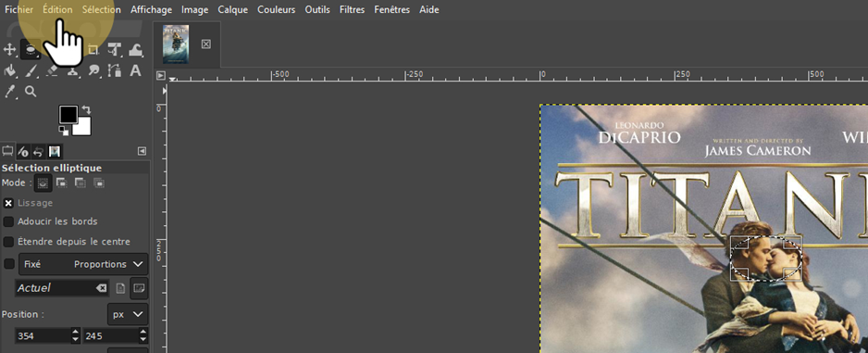This screenshot has height=353, width=868.
Task: Set mode to intersect with selection
Action: point(99,183)
